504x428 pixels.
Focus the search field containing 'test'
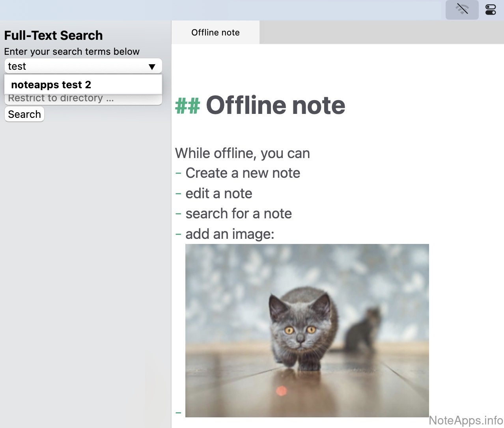(75, 66)
